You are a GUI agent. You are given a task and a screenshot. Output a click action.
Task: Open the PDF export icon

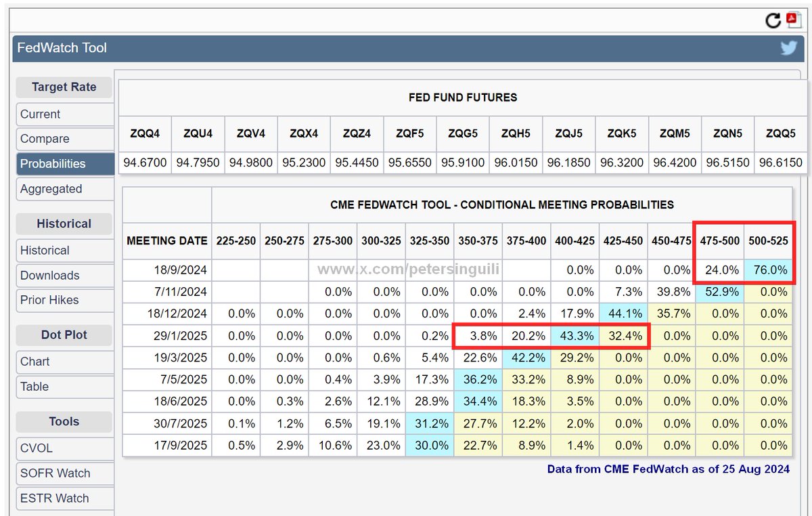point(793,20)
